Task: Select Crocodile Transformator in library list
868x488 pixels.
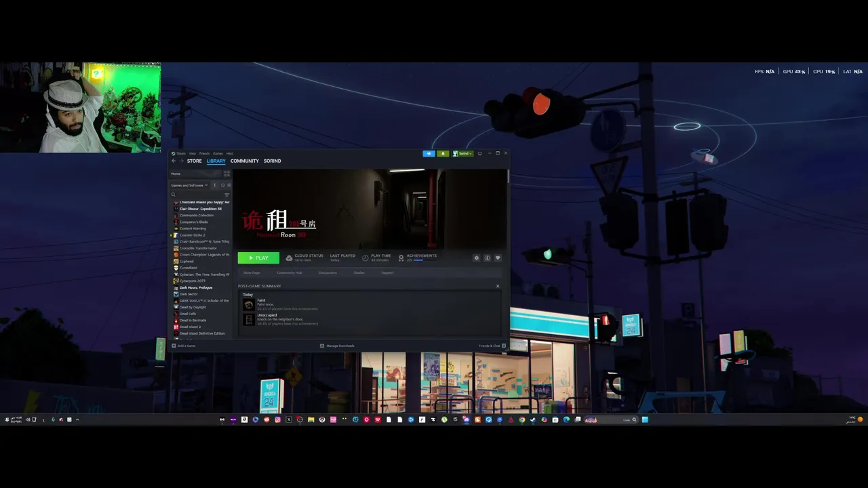Action: [198, 248]
